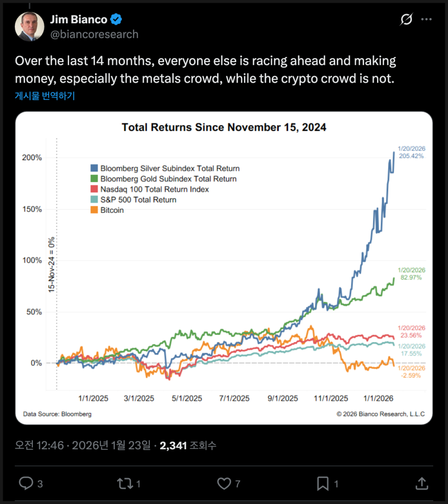Click the repost arrows icon
Viewport: 448px width, 504px height.
click(124, 484)
